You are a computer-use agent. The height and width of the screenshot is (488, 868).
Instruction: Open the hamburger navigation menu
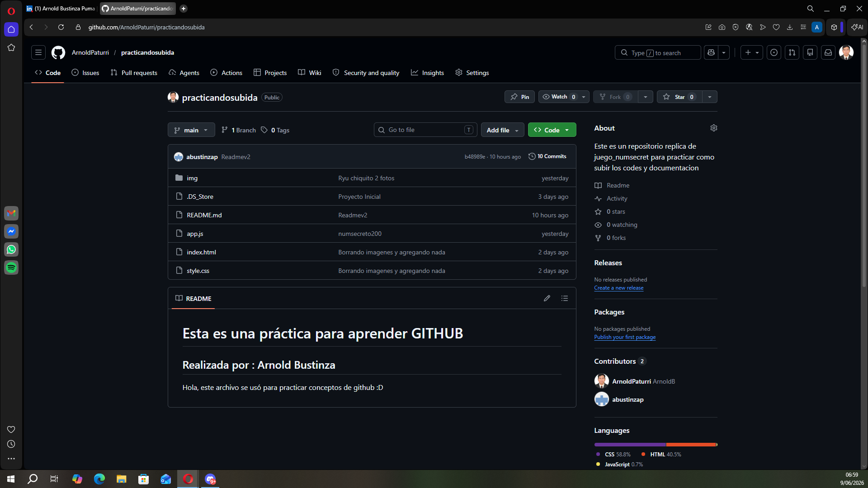pyautogui.click(x=38, y=53)
